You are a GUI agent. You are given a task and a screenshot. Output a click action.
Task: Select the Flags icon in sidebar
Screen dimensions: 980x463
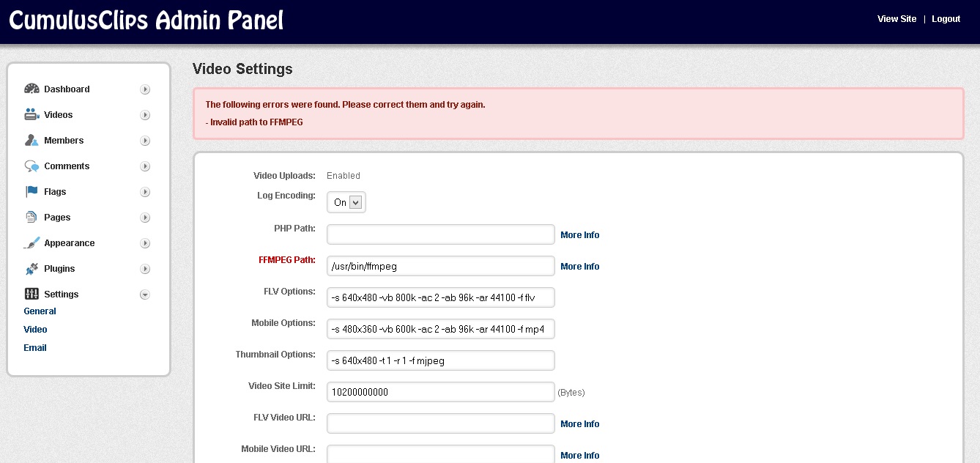(x=31, y=191)
